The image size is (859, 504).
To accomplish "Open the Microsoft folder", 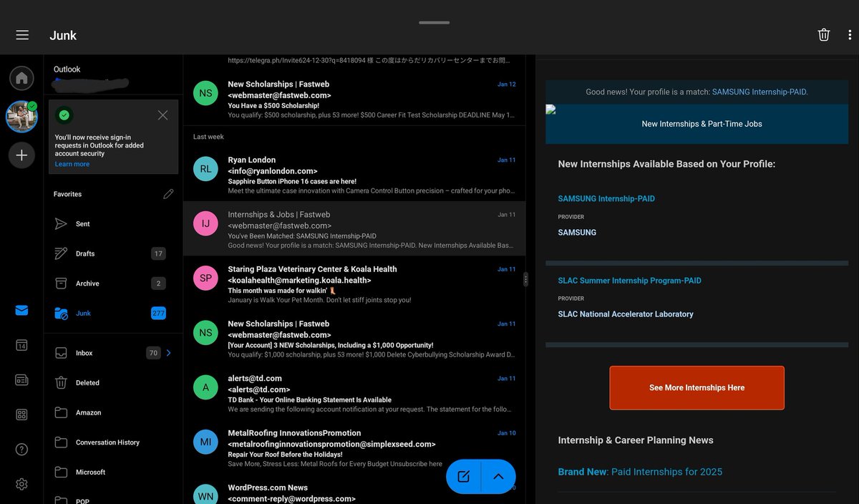I will click(113, 472).
